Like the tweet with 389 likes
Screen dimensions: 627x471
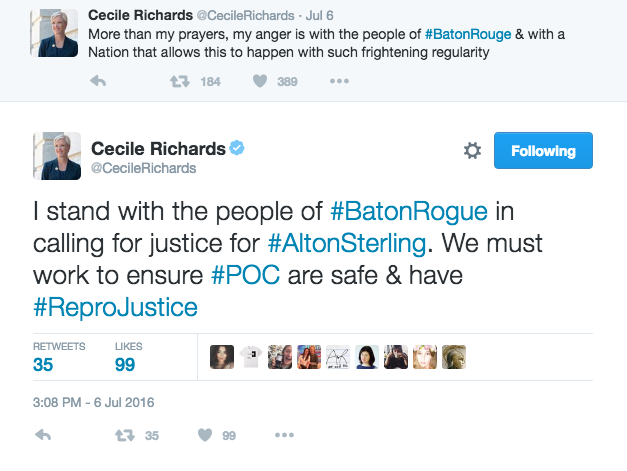(x=260, y=81)
